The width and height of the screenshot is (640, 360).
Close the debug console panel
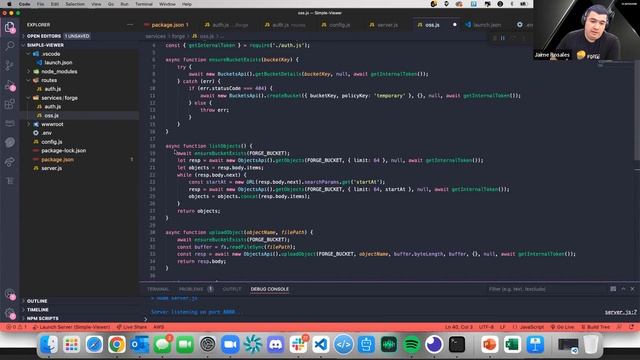(633, 289)
